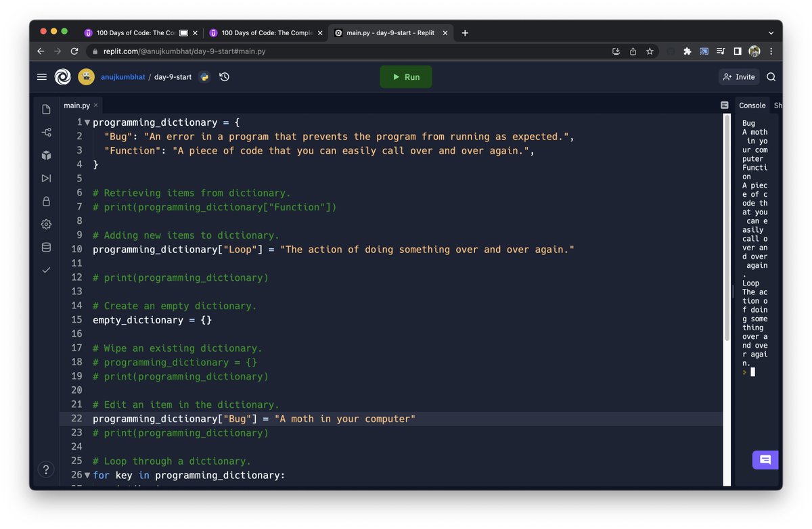Open the anujkumbhat profile link
The height and width of the screenshot is (529, 812).
[x=123, y=77]
